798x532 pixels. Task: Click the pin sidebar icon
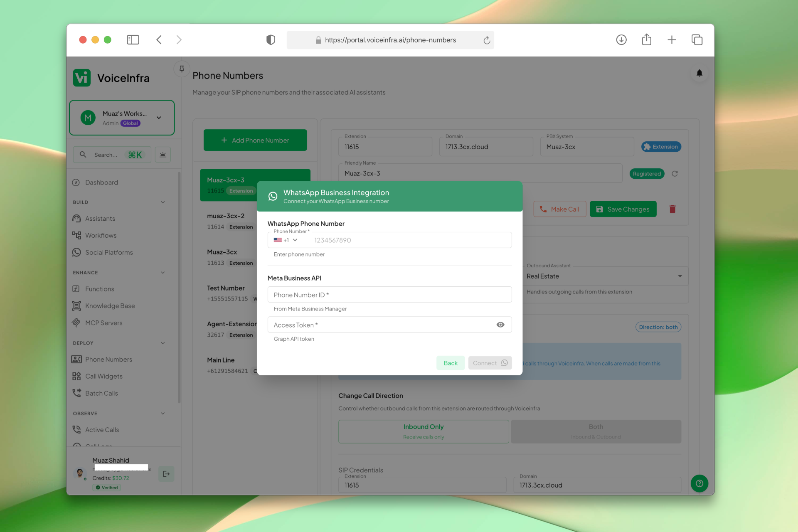pyautogui.click(x=182, y=69)
